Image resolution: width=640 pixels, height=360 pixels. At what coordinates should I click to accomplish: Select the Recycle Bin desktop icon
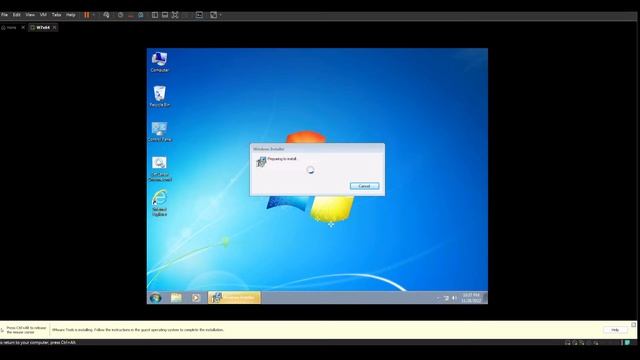click(x=159, y=96)
